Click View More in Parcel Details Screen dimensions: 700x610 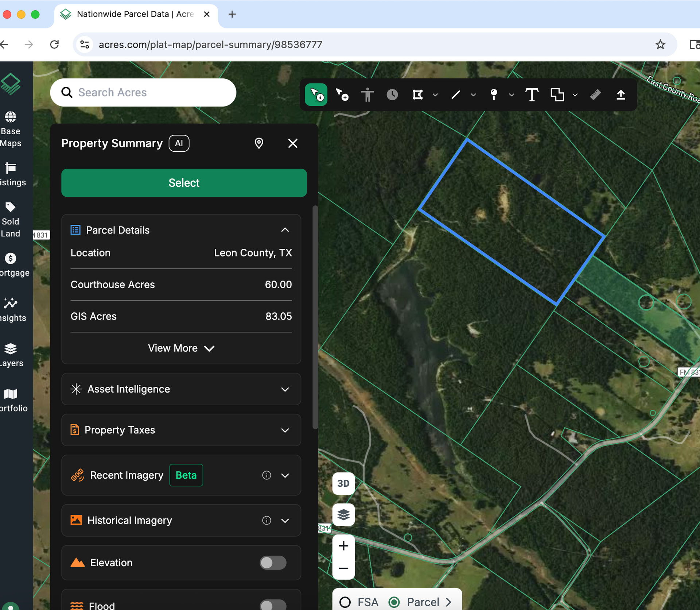click(x=181, y=348)
